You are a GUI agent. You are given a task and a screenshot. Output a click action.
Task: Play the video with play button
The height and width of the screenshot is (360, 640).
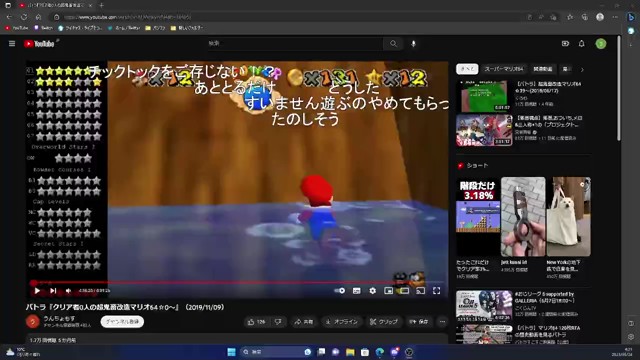click(x=37, y=291)
